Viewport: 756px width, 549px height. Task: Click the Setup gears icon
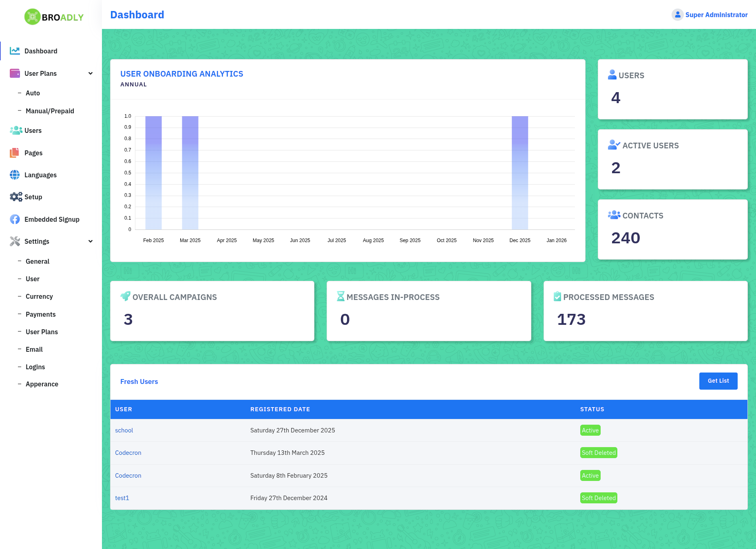(x=16, y=197)
